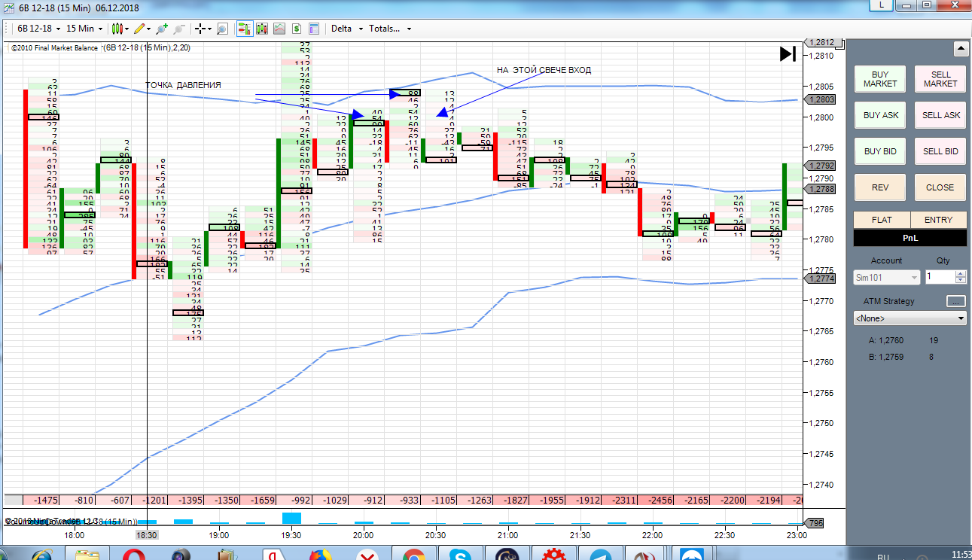The height and width of the screenshot is (560, 972).
Task: Open Firefox from the taskbar
Action: click(321, 555)
